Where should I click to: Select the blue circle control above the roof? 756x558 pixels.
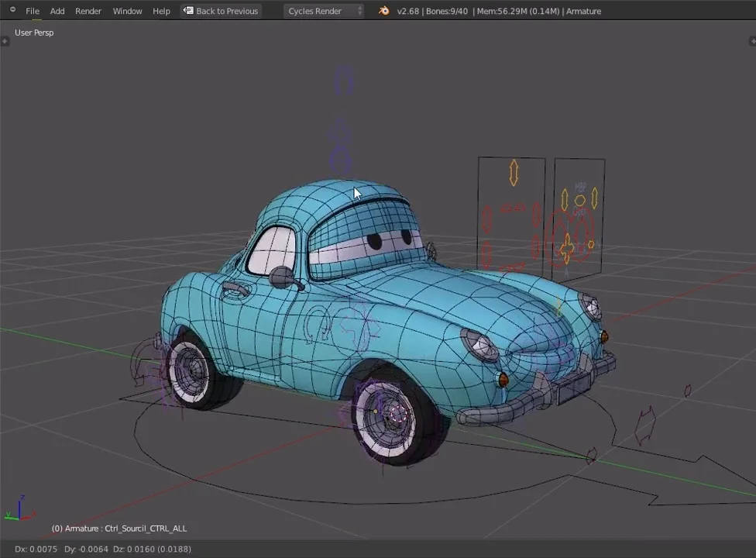coord(340,160)
